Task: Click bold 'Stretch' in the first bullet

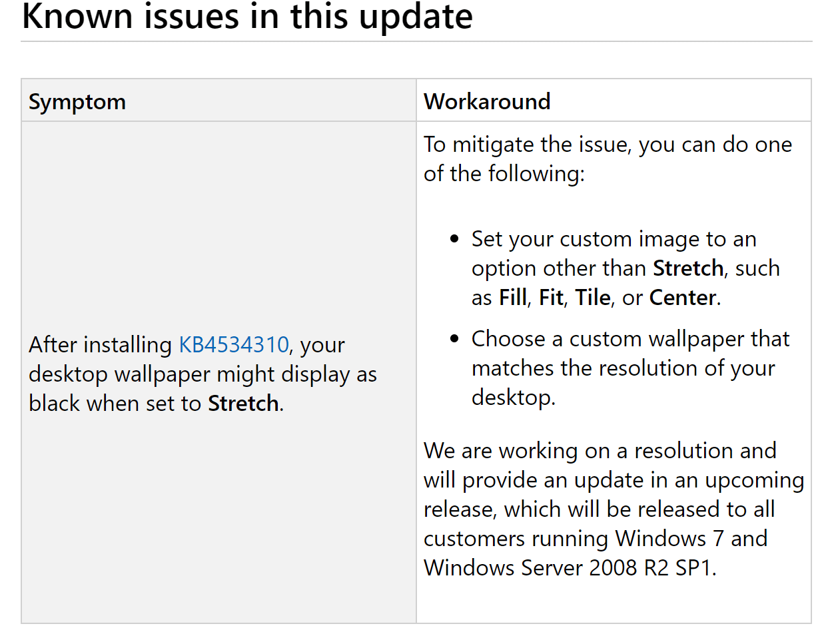Action: (x=687, y=268)
